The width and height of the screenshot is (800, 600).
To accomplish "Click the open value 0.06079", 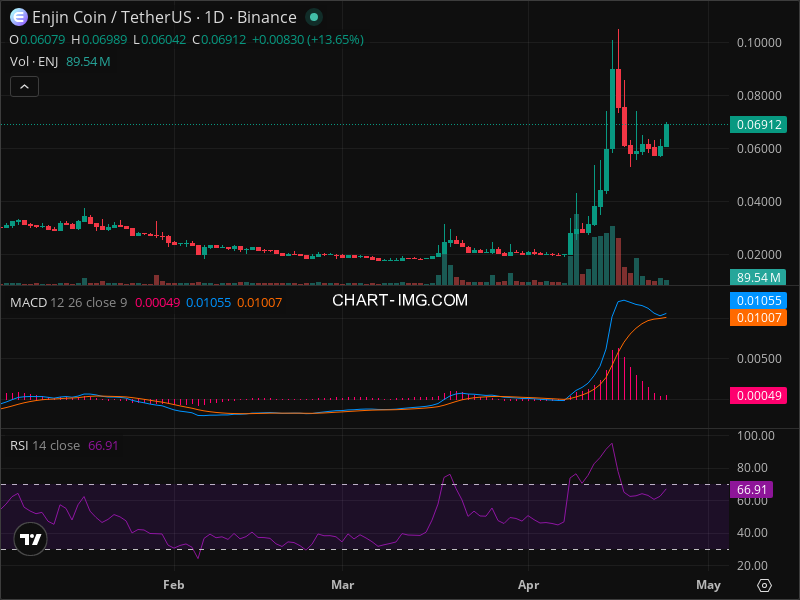I will (43, 40).
